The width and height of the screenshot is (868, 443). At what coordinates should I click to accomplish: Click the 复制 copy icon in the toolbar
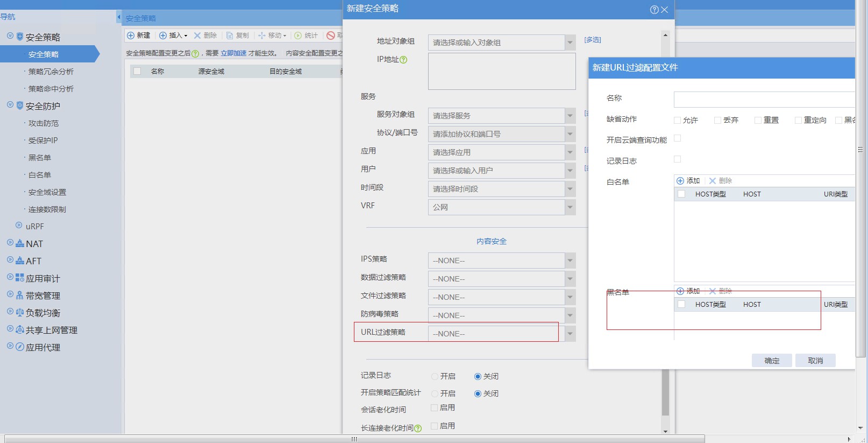230,36
